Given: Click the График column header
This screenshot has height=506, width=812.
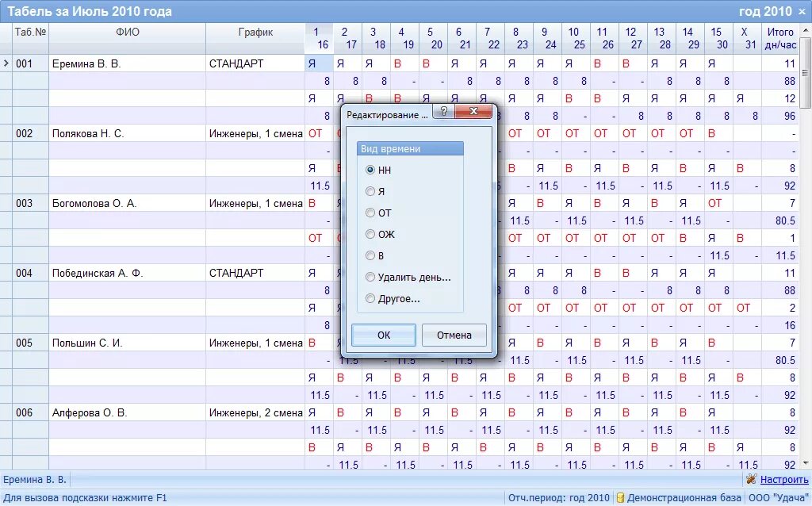Looking at the screenshot, I should pyautogui.click(x=255, y=34).
